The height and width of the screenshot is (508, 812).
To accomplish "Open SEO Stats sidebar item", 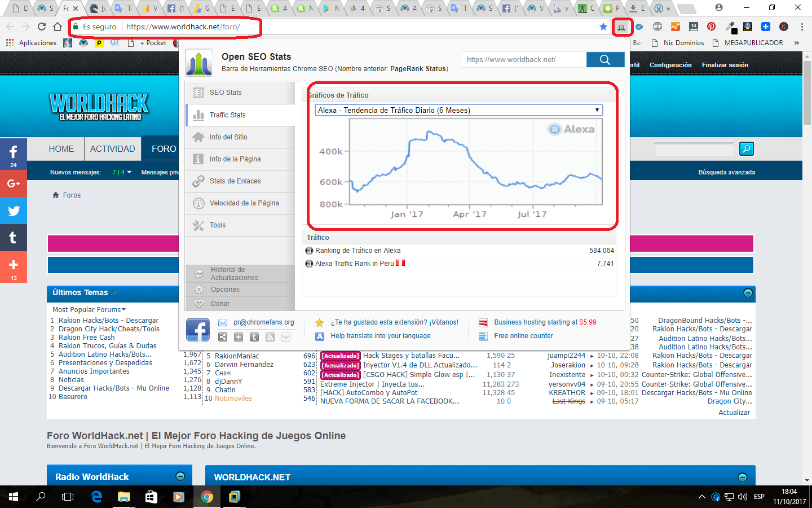I will 240,93.
